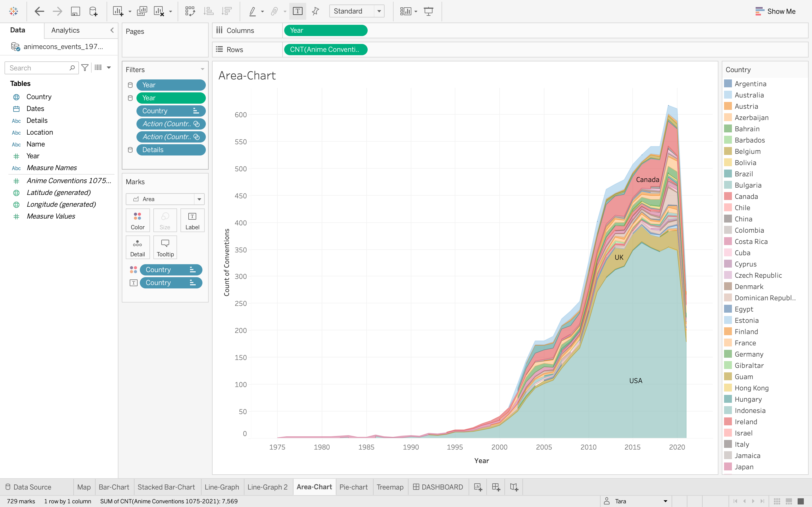Open the Color marks card
This screenshot has width=812, height=507.
pyautogui.click(x=138, y=220)
